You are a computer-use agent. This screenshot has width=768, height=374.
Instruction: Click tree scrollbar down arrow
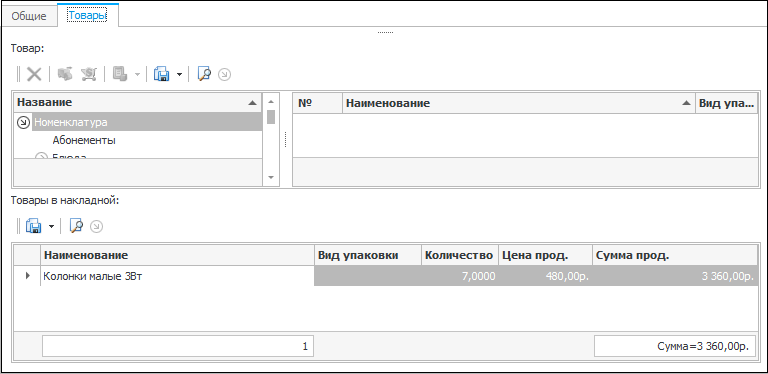[x=271, y=177]
